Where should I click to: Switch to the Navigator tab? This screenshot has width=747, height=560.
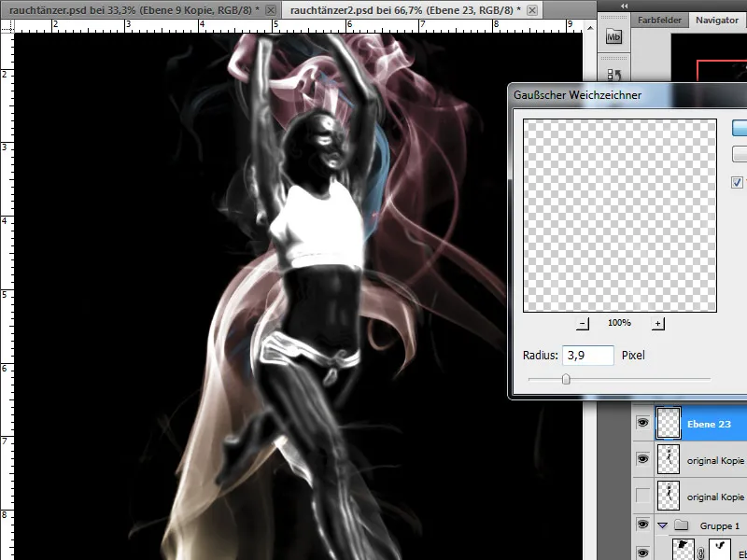[717, 20]
